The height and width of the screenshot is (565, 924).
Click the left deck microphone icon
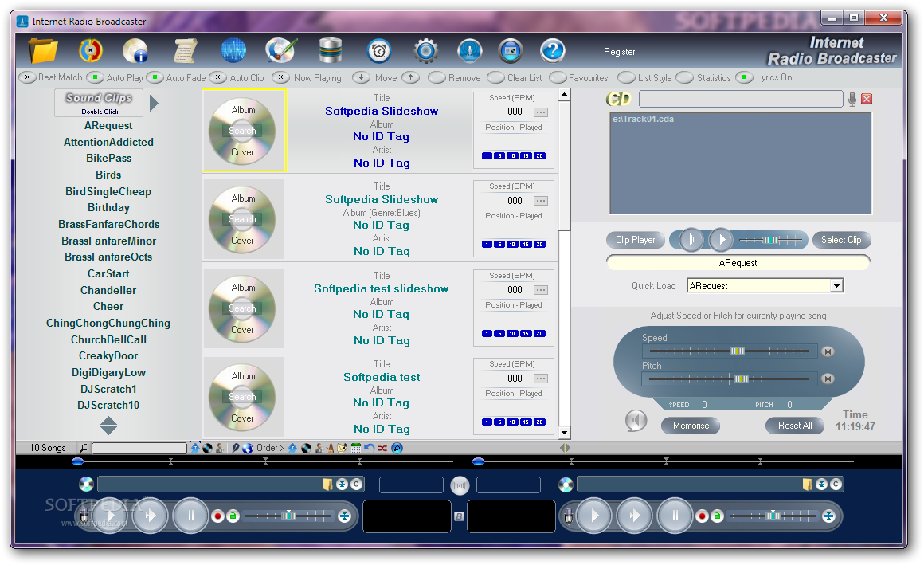pyautogui.click(x=84, y=516)
